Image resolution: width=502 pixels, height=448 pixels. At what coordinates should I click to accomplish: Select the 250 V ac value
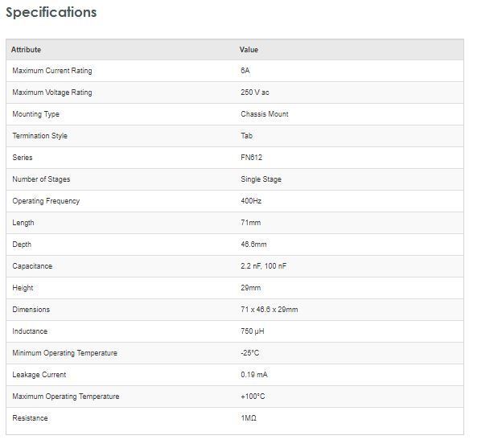255,92
